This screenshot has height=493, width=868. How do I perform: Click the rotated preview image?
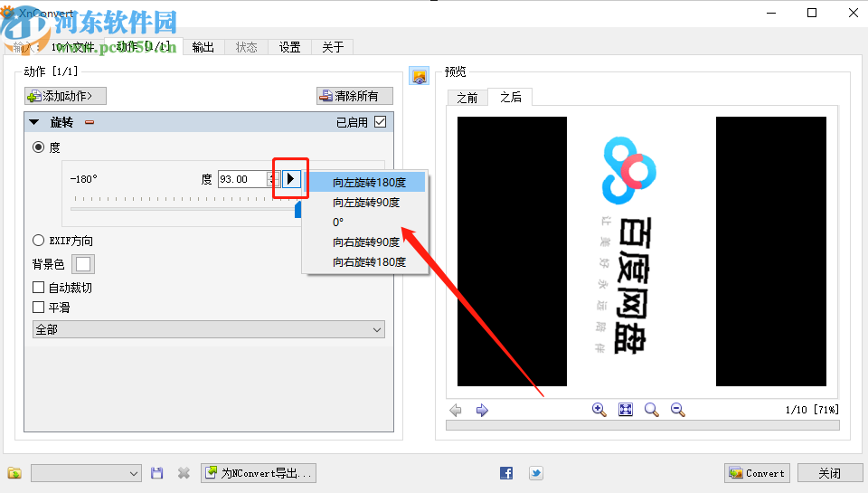(642, 251)
